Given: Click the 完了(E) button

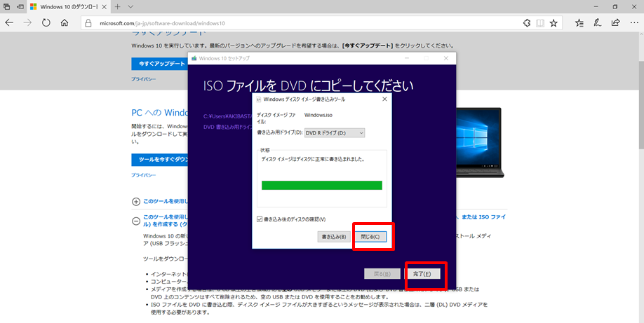Looking at the screenshot, I should [x=422, y=274].
